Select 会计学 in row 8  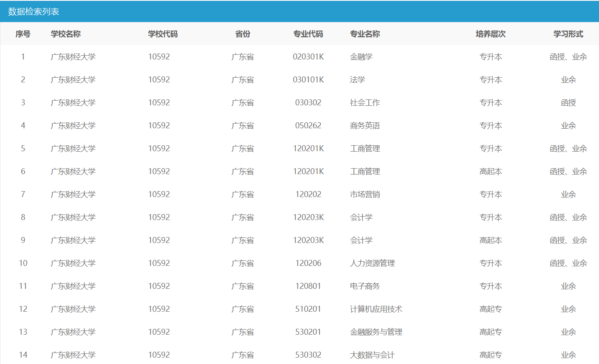click(x=361, y=217)
